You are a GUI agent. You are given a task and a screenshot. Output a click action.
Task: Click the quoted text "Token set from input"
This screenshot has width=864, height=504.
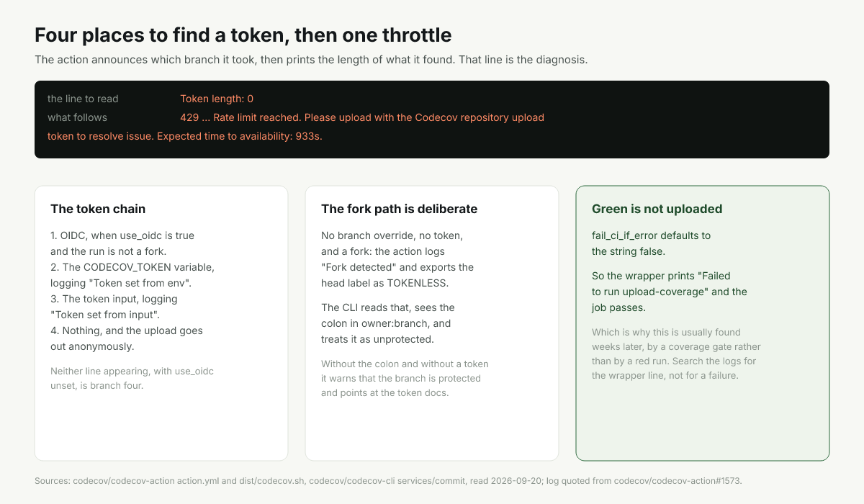pos(105,315)
